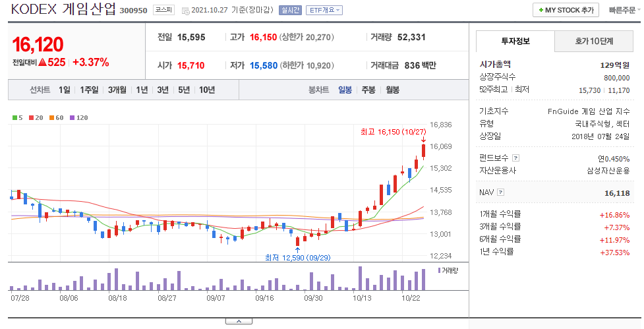Click the 거래량 value 52,331
The width and height of the screenshot is (644, 329).
click(x=411, y=38)
